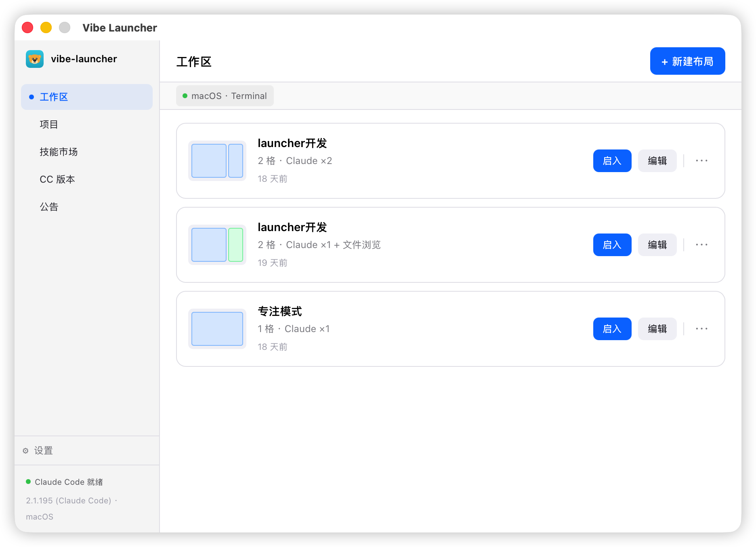This screenshot has width=756, height=547.
Task: Edit the layout with 文件浏览
Action: pyautogui.click(x=657, y=245)
